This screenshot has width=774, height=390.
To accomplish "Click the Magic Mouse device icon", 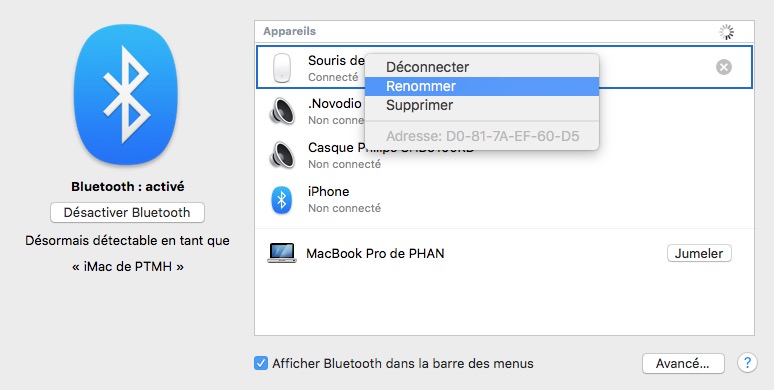I will [x=282, y=68].
